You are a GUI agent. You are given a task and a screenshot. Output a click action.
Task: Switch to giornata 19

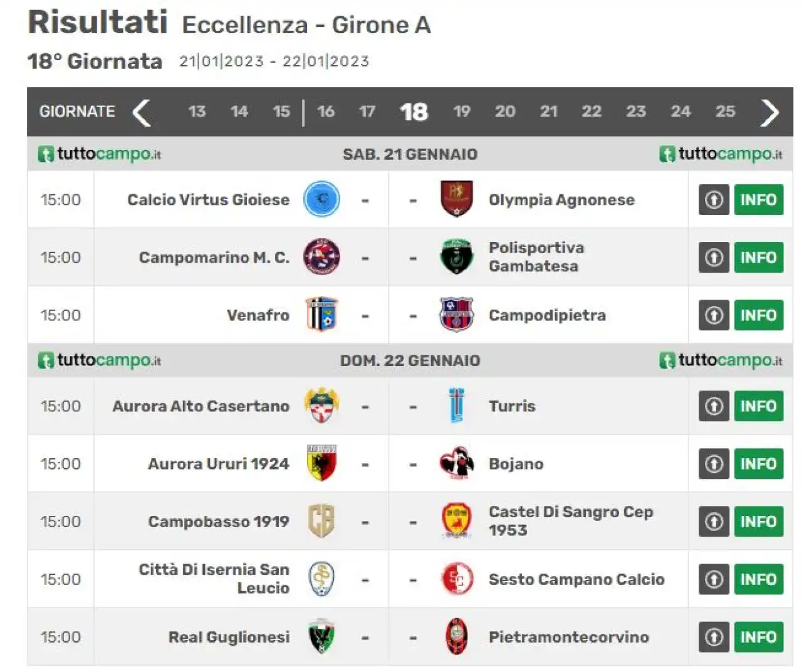click(462, 112)
